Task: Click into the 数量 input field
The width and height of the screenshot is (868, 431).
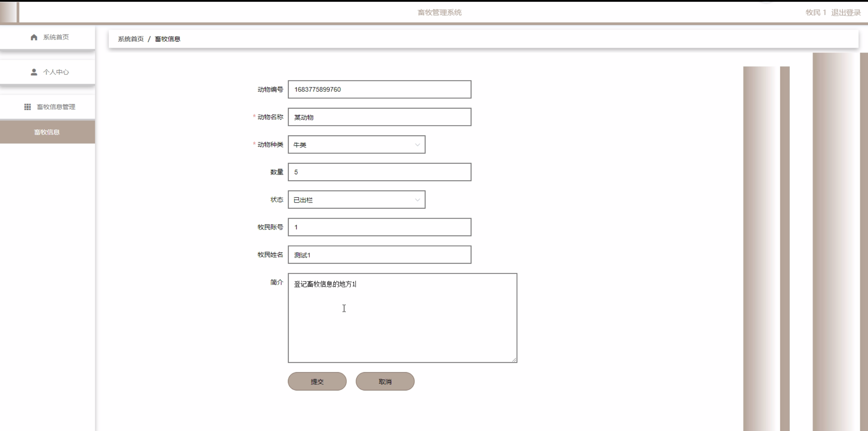Action: coord(379,172)
